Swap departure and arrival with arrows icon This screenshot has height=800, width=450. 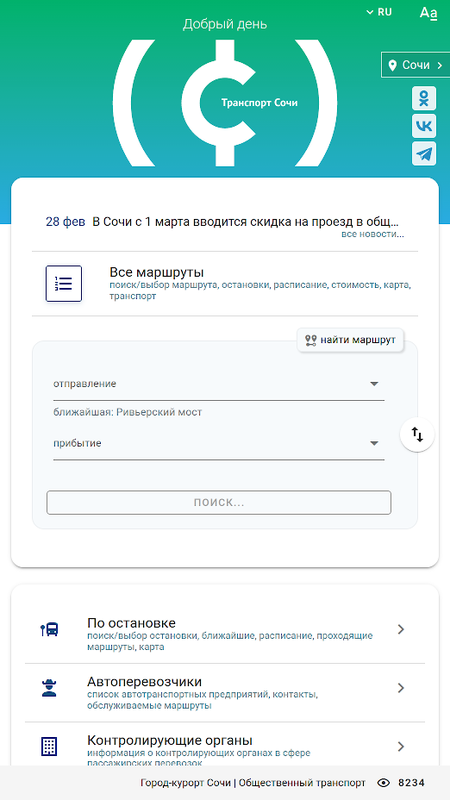(x=417, y=435)
